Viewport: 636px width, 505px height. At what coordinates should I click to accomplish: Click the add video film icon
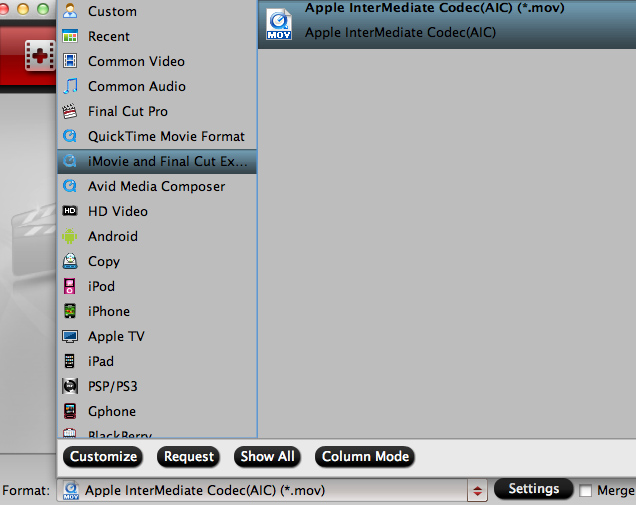[x=39, y=56]
